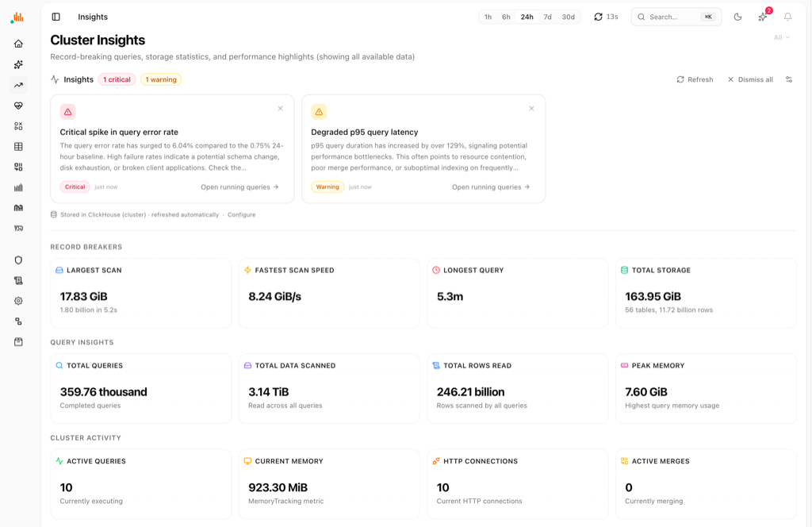Image resolution: width=812 pixels, height=527 pixels.
Task: Click the CLUSTER ACTIVITY section heading
Action: click(x=86, y=438)
